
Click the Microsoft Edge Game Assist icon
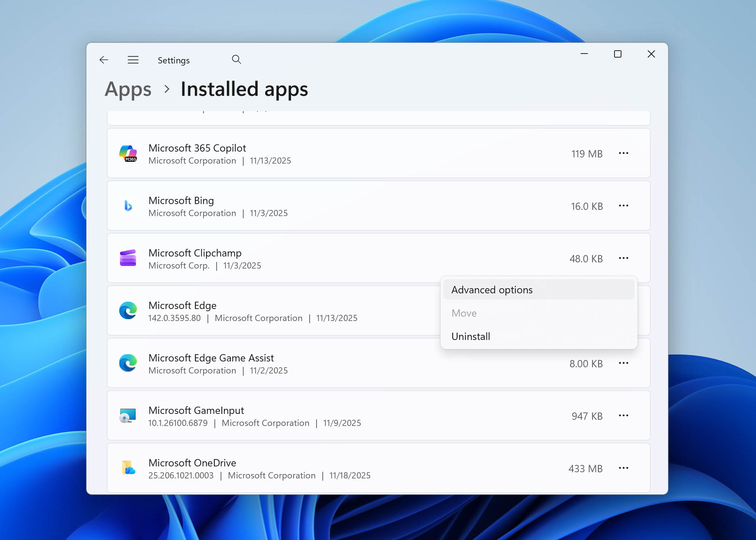click(x=128, y=363)
